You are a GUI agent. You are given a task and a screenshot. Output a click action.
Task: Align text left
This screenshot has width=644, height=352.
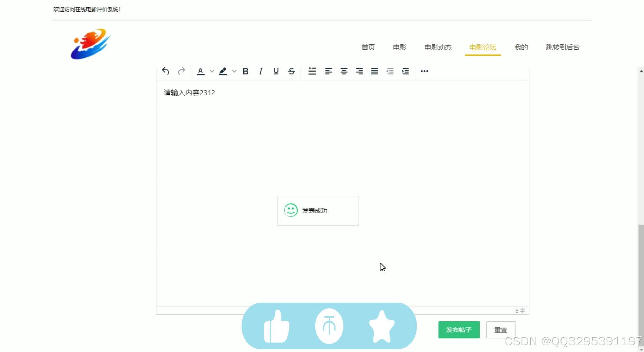329,71
